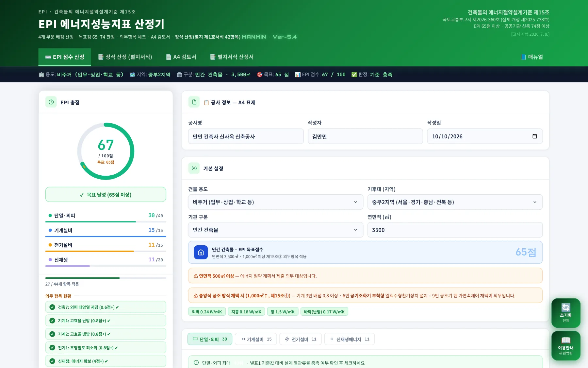Click the info circle icon in 단열·외피 최대 note
Viewport: 588px width, 368px height.
(x=196, y=362)
